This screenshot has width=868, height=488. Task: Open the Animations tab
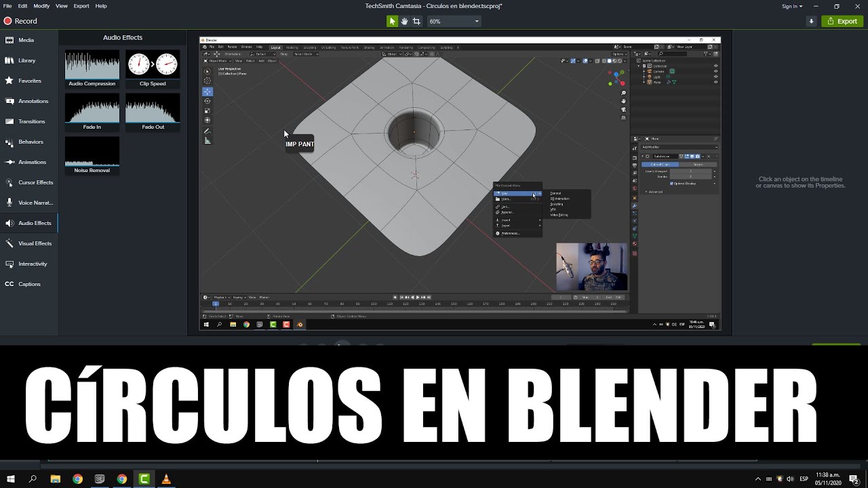coord(29,162)
